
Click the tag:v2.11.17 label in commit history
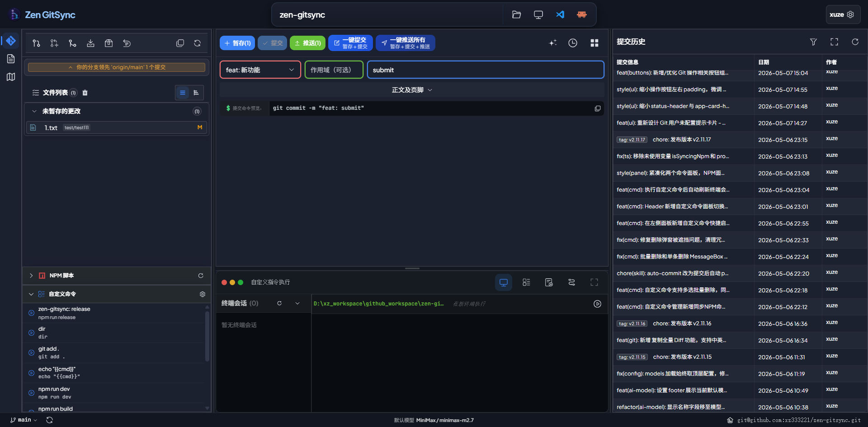click(x=632, y=140)
